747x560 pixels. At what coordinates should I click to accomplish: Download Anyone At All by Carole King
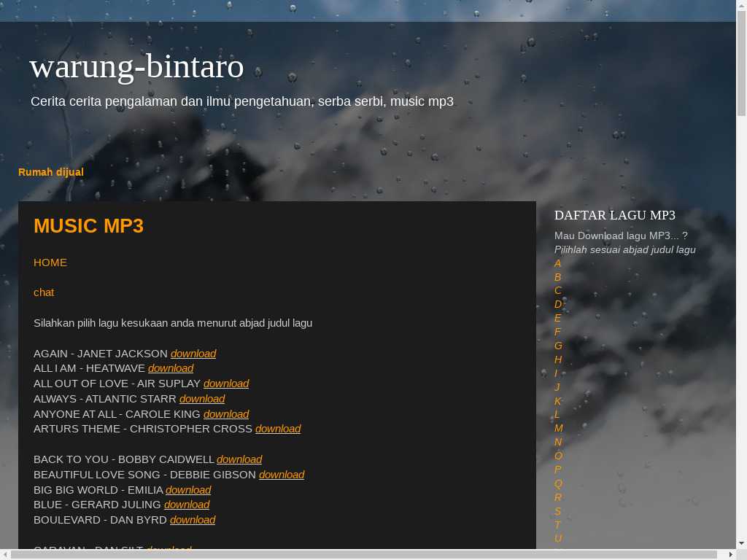226,414
